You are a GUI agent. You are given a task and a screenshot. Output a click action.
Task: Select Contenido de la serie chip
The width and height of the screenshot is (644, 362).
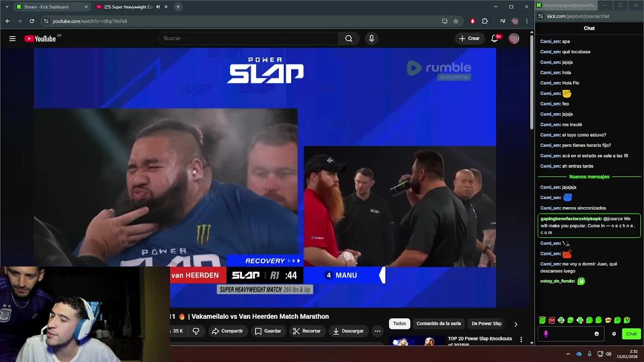(439, 324)
